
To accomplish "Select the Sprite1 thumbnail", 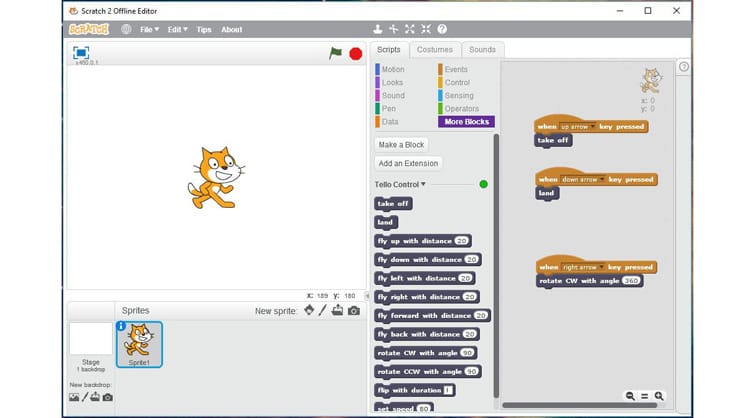I will [x=139, y=344].
